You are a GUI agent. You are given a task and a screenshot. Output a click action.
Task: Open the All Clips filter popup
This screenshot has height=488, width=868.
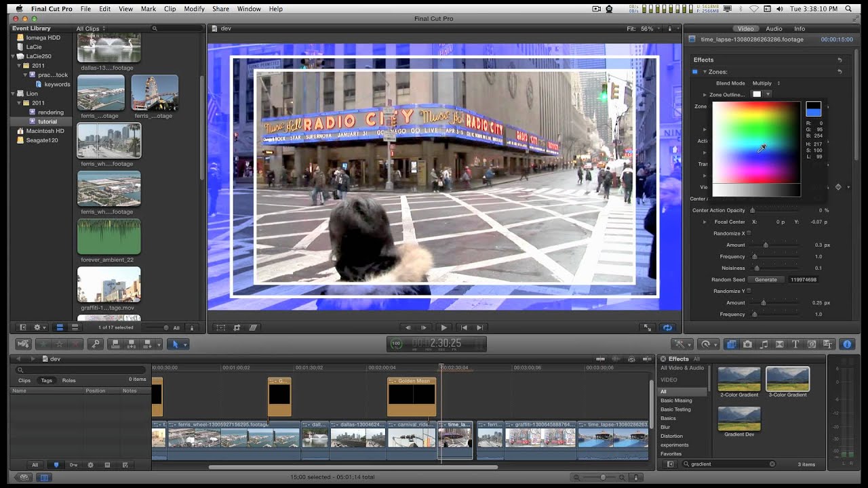point(91,29)
